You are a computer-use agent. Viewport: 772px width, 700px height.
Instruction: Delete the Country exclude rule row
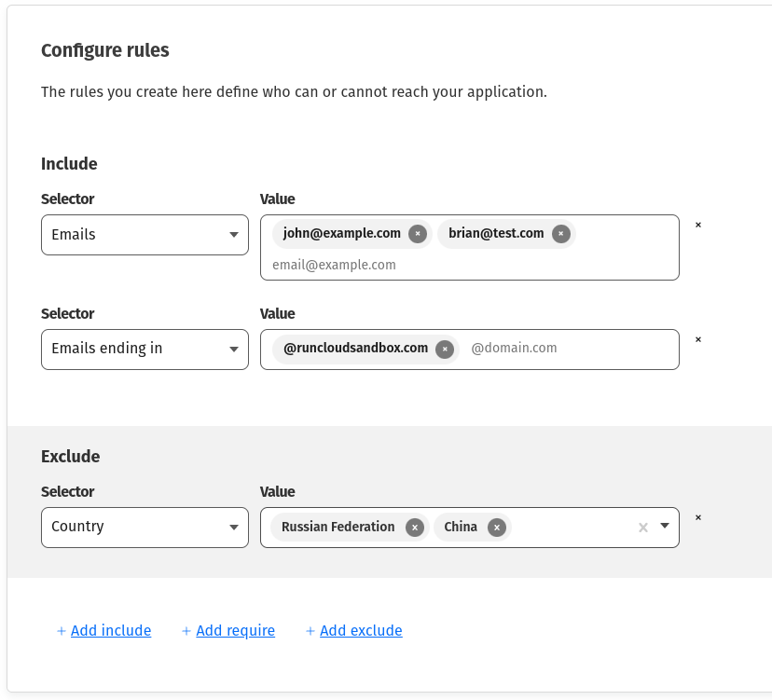698,517
